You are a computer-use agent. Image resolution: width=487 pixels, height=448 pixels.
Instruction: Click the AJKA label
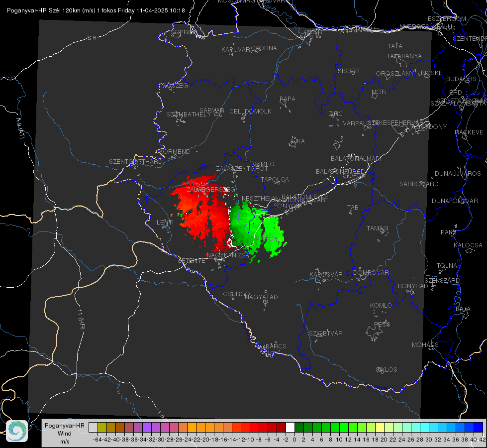[x=297, y=141]
